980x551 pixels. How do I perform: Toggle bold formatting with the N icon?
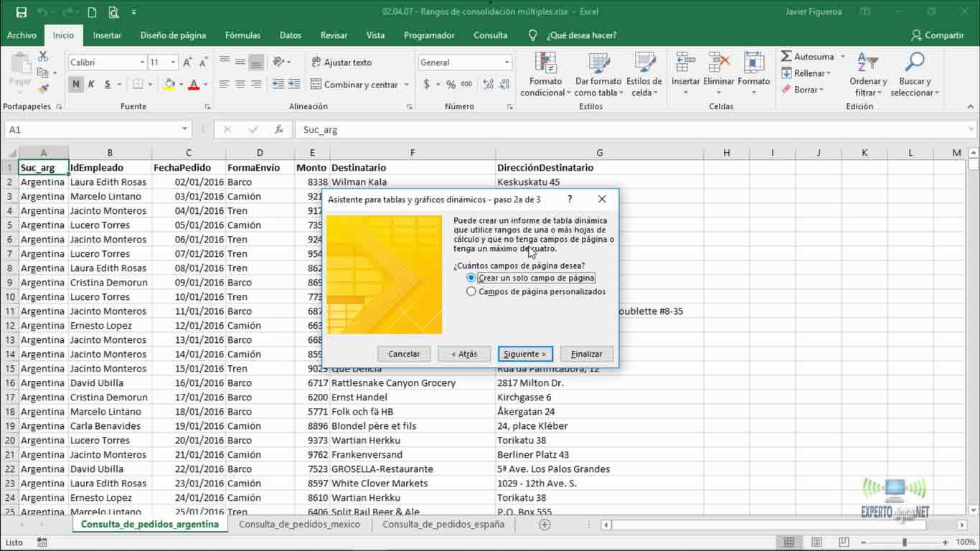coord(76,84)
